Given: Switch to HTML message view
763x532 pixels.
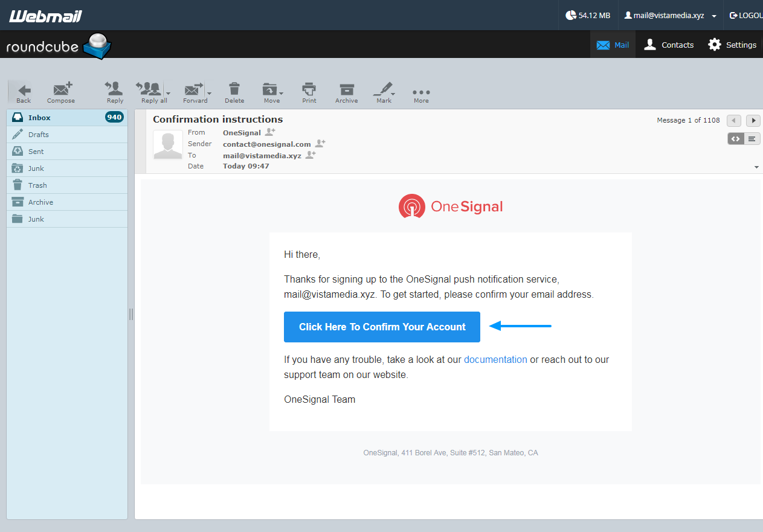Looking at the screenshot, I should tap(736, 139).
